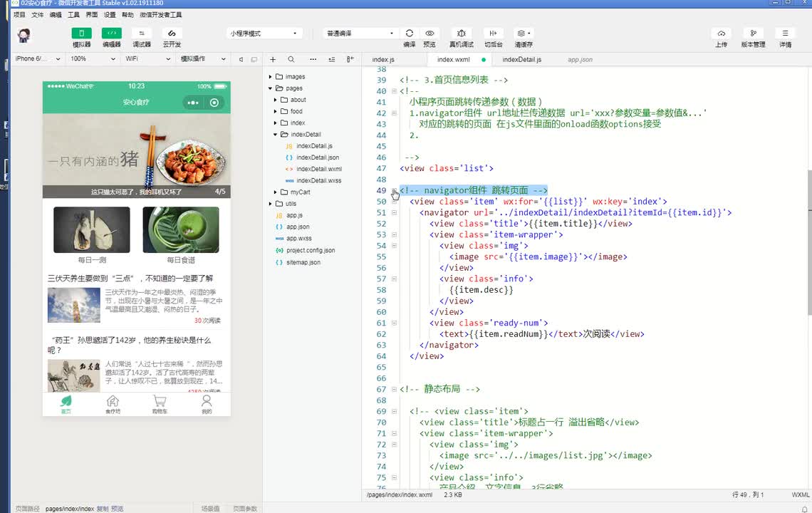This screenshot has width=812, height=513.
Task: Toggle the 调试器 debugger panel
Action: 141,33
